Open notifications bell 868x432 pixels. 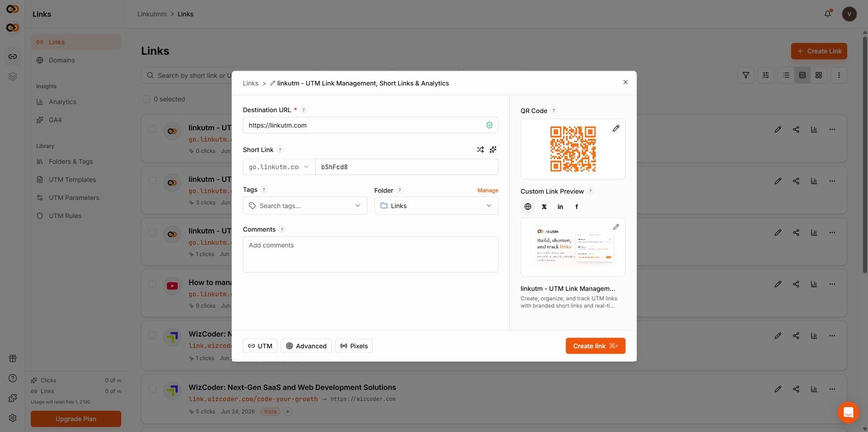tap(828, 14)
